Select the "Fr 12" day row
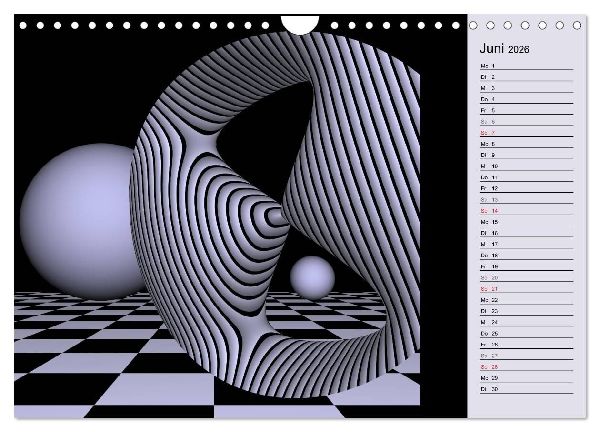Viewport: 600px width, 432px height. 527,188
